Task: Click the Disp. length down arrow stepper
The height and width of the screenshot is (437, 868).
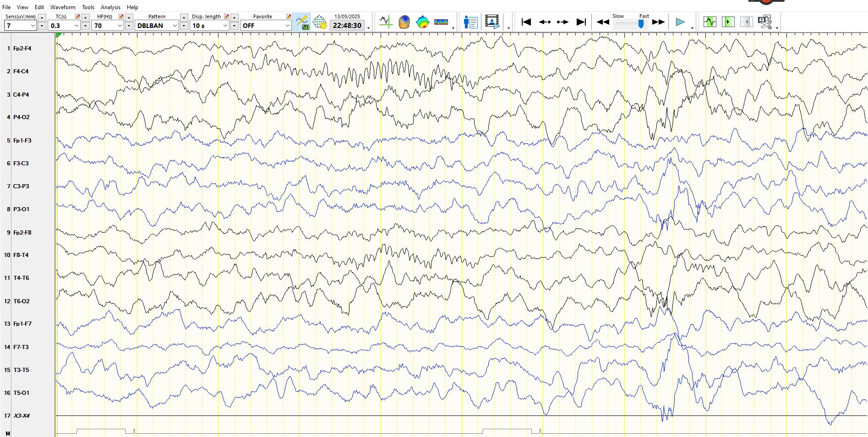Action: [234, 26]
